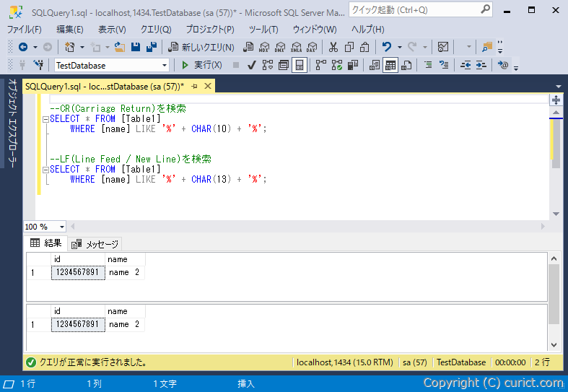Open DMX query icon
This screenshot has width=568, height=392.
pyautogui.click(x=280, y=47)
